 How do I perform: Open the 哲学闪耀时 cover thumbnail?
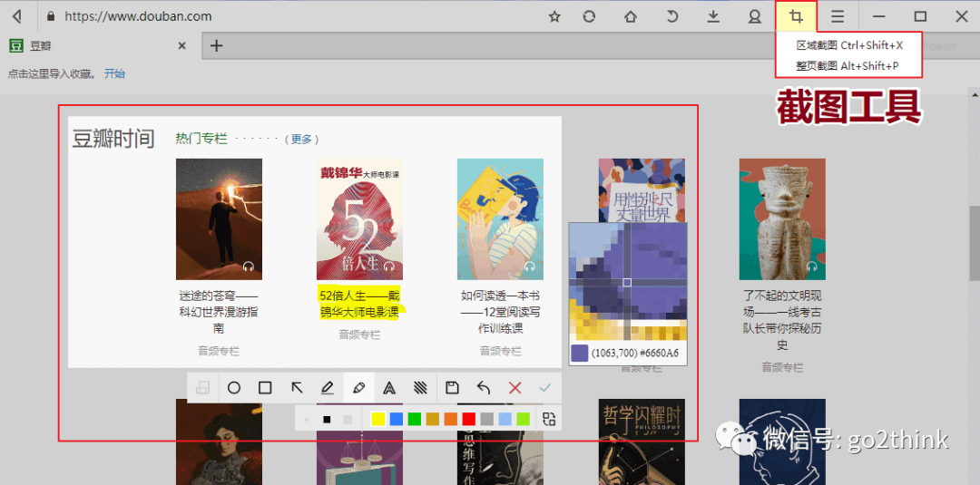point(642,441)
